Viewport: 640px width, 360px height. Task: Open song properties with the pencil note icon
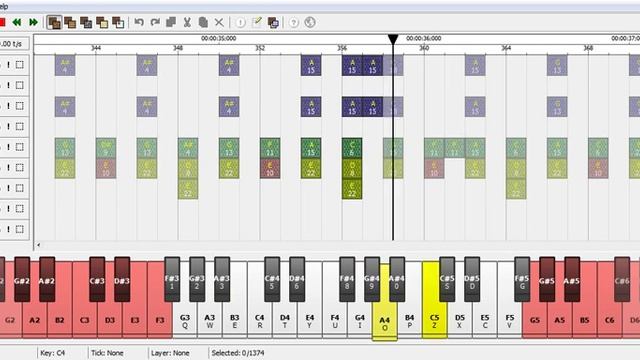(x=257, y=22)
